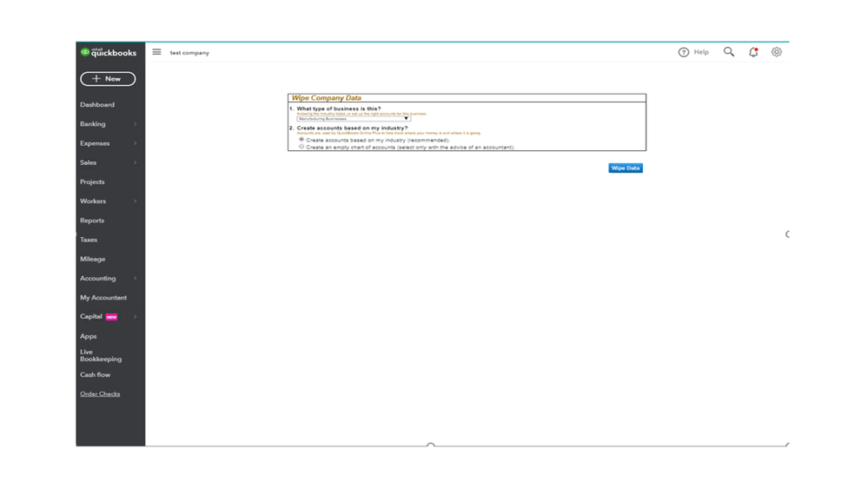The image size is (868, 488).
Task: Expand the Capital submenu arrow
Action: pyautogui.click(x=135, y=316)
